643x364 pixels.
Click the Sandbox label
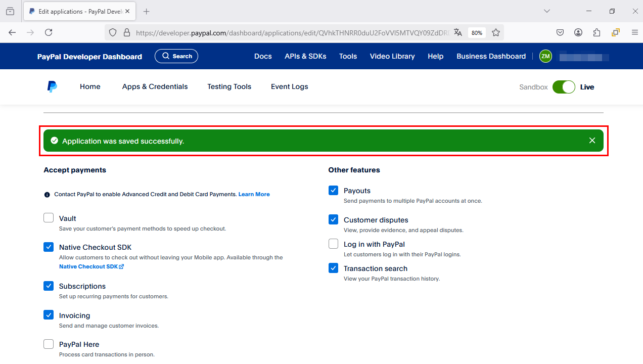point(533,87)
